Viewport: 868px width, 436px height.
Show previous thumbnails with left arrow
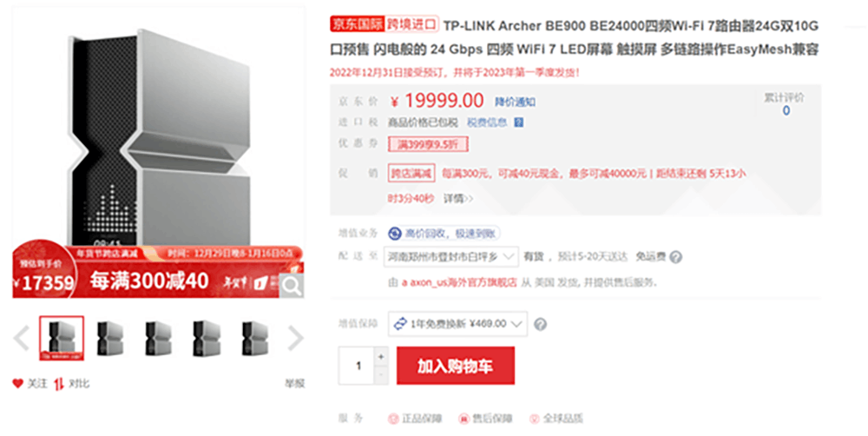click(x=22, y=338)
